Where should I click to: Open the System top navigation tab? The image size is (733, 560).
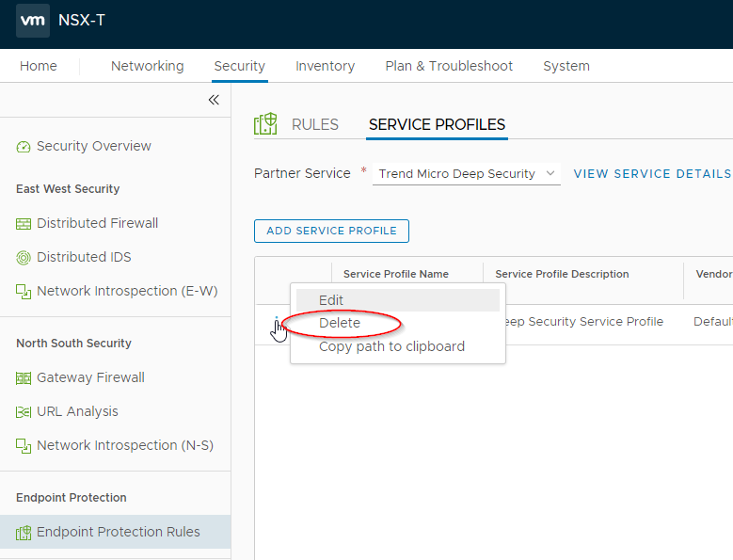566,66
